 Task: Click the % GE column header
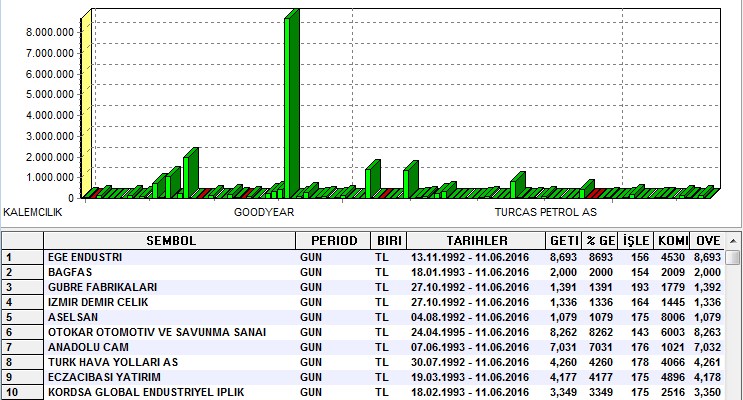(x=600, y=241)
